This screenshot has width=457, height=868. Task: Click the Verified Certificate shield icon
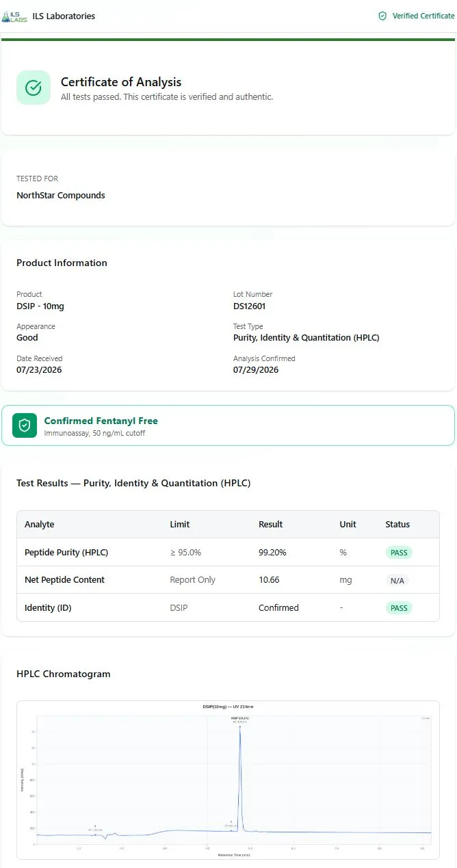[382, 16]
